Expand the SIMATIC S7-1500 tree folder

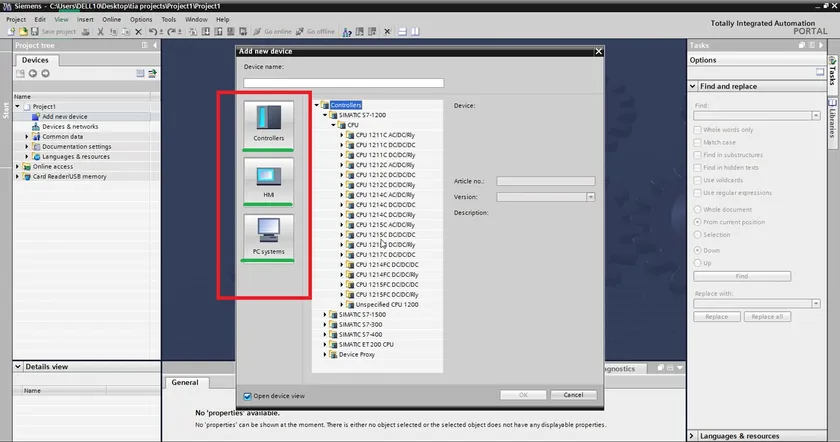pos(325,314)
